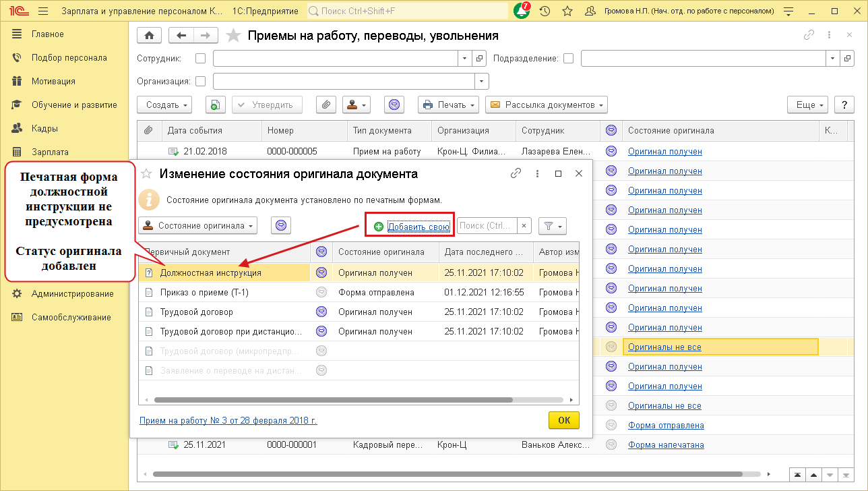Select the Трудовой договор row
The width and height of the screenshot is (868, 491).
point(196,312)
